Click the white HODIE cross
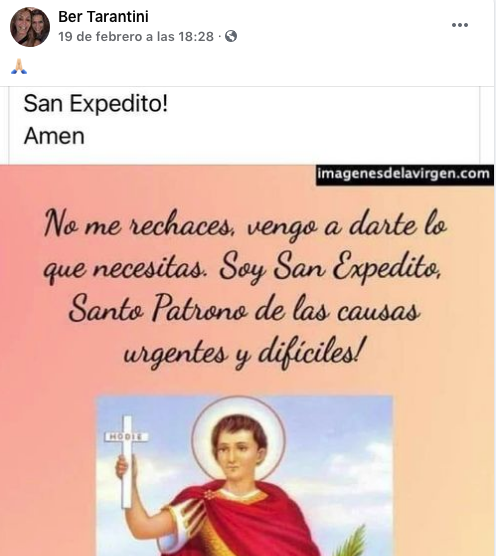Screen dimensions: 496x556 127,461
